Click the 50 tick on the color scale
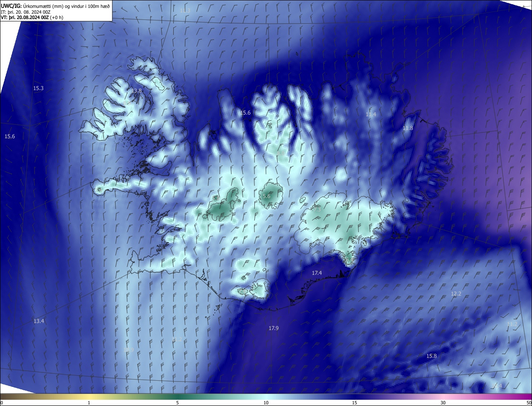Image resolution: width=532 pixels, height=406 pixels. pos(529,403)
